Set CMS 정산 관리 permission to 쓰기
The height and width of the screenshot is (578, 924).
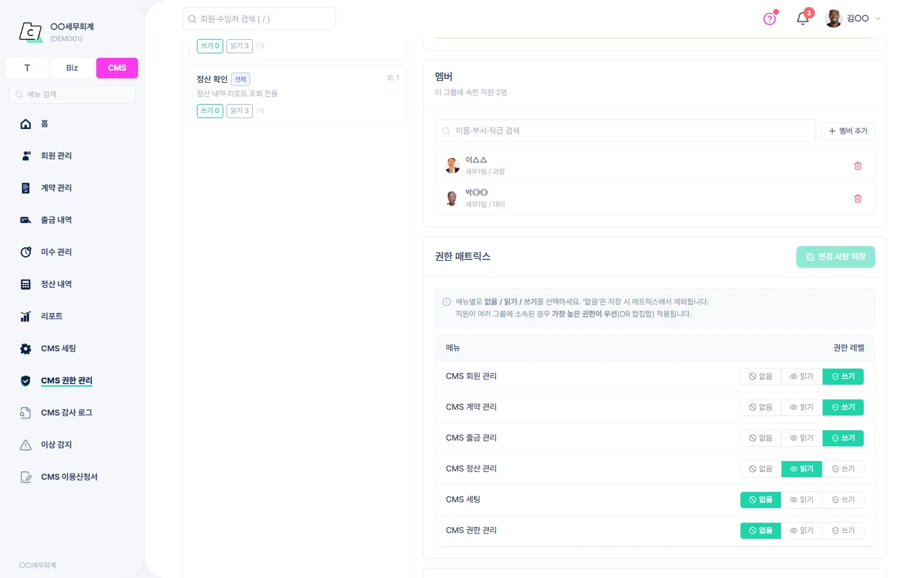(843, 469)
